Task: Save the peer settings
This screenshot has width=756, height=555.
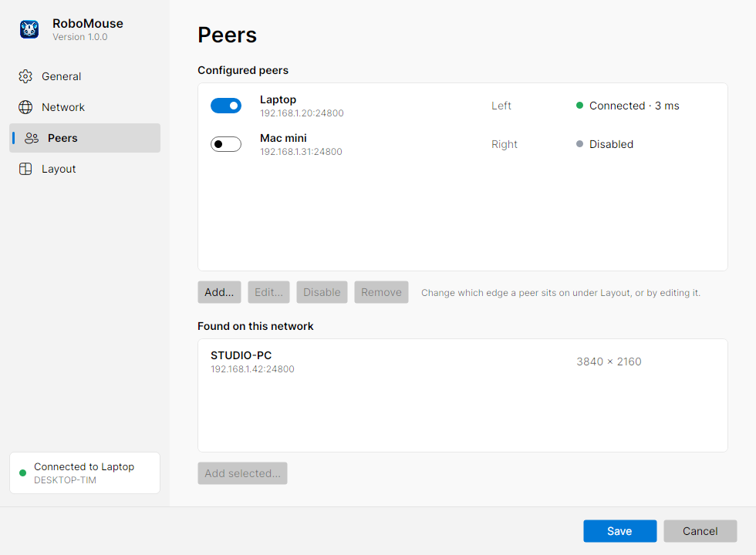Action: pos(620,531)
